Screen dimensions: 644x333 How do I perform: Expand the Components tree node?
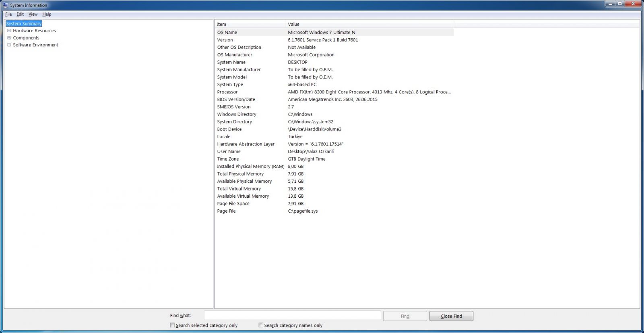(9, 38)
